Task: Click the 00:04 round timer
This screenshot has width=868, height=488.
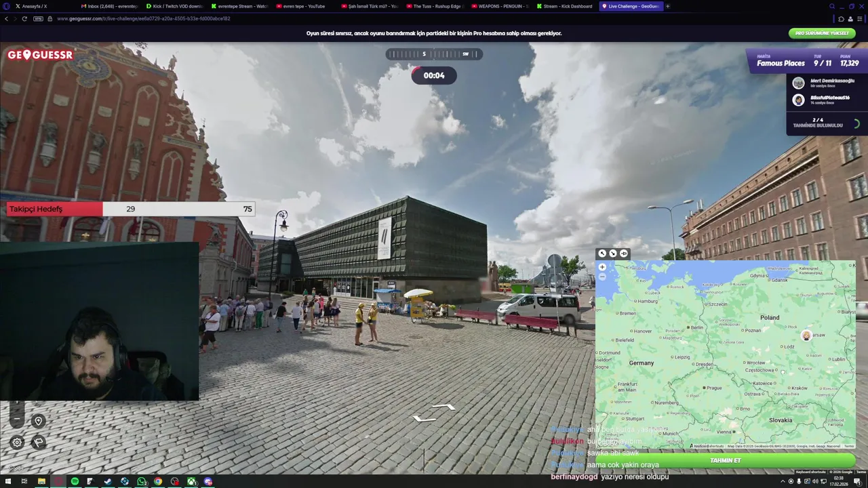Action: click(x=434, y=75)
